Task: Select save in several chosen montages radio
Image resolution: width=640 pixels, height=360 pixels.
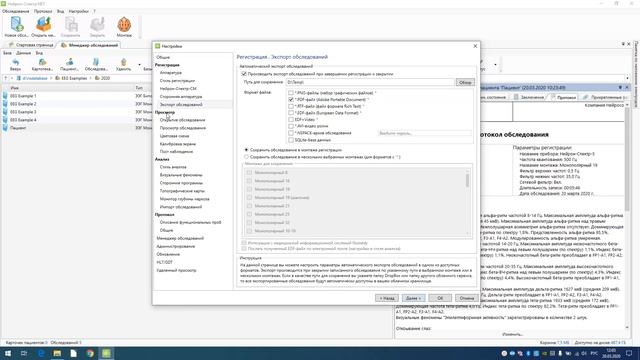Action: 246,157
